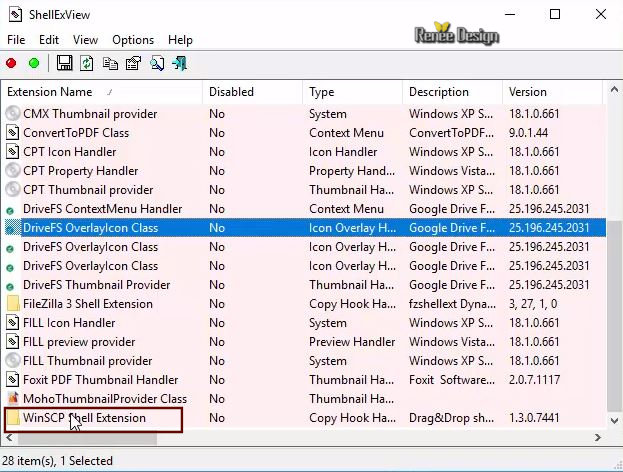The image size is (623, 472).
Task: Click the disc icon beside CPT Property Handler
Action: click(x=13, y=170)
